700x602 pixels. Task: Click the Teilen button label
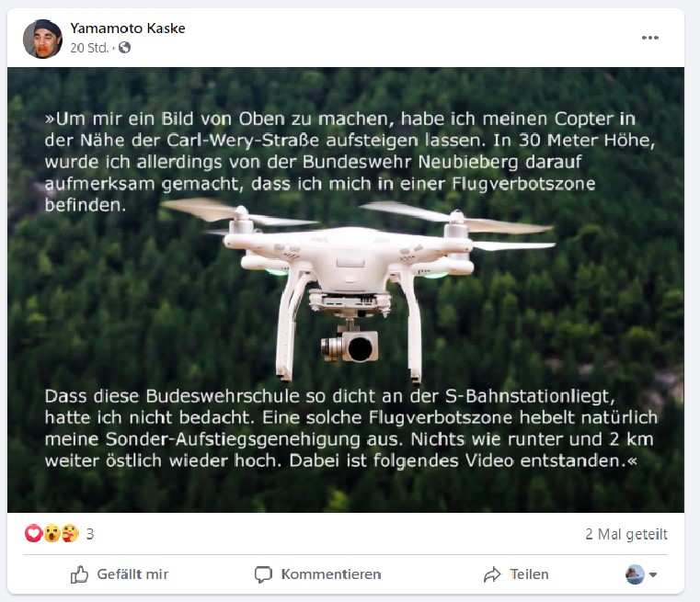pyautogui.click(x=529, y=574)
